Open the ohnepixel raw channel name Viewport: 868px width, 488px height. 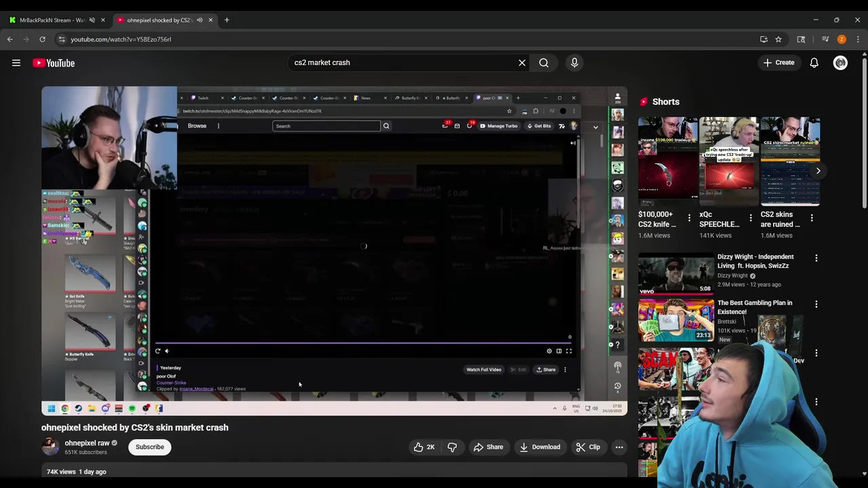coord(87,443)
